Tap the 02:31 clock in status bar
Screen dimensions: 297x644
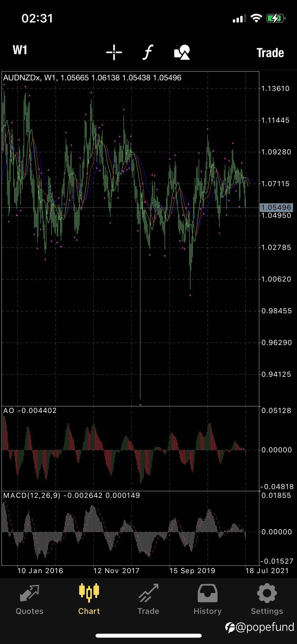pos(37,19)
